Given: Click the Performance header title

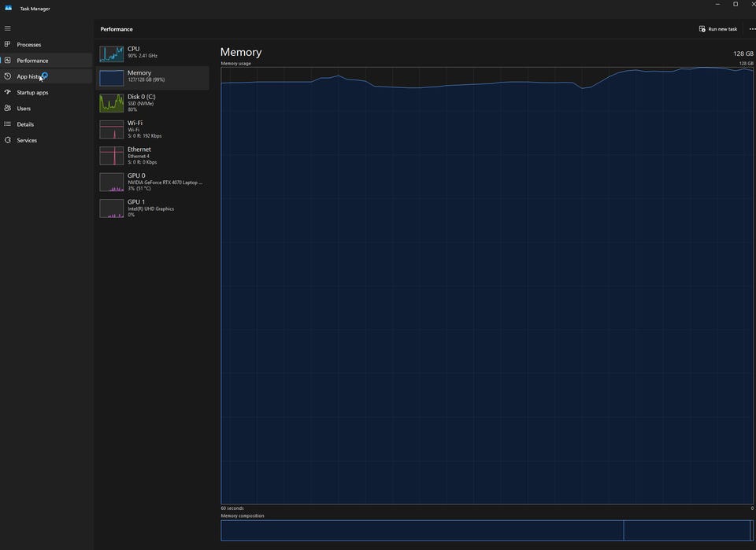Looking at the screenshot, I should click(x=117, y=29).
